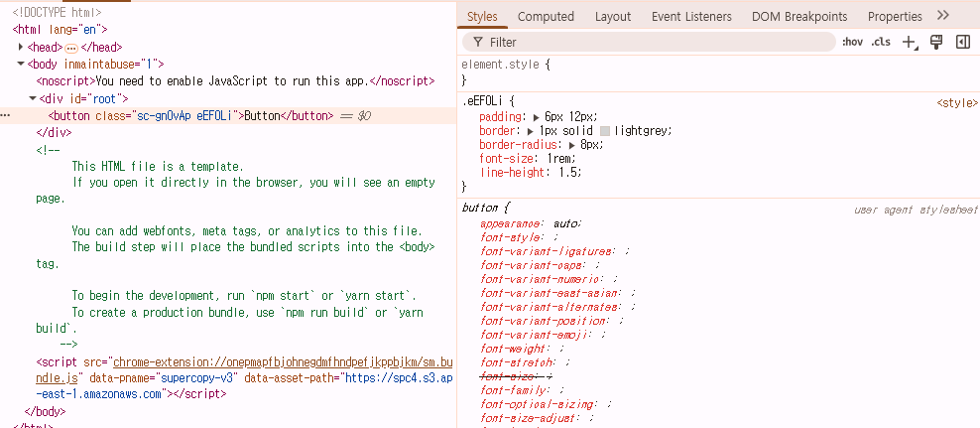
Task: Click the struck-through font-size property
Action: (516, 376)
